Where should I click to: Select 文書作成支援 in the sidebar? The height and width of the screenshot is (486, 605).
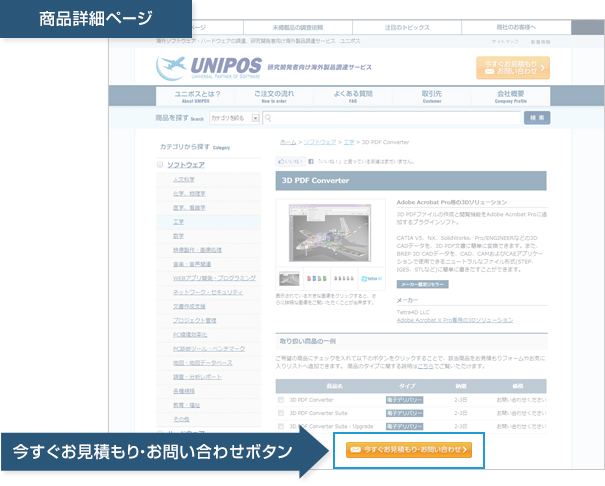pos(189,306)
